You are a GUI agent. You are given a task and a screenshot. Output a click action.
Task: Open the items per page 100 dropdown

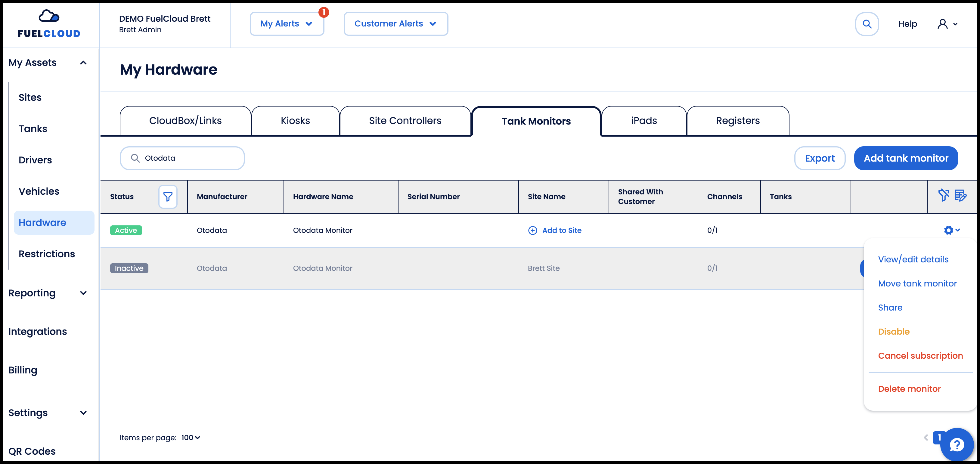(x=191, y=438)
